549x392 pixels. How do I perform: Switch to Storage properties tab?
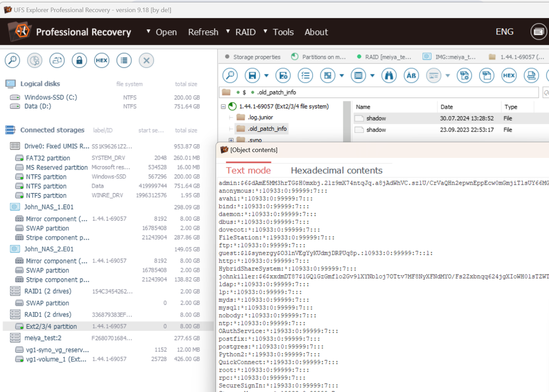253,57
